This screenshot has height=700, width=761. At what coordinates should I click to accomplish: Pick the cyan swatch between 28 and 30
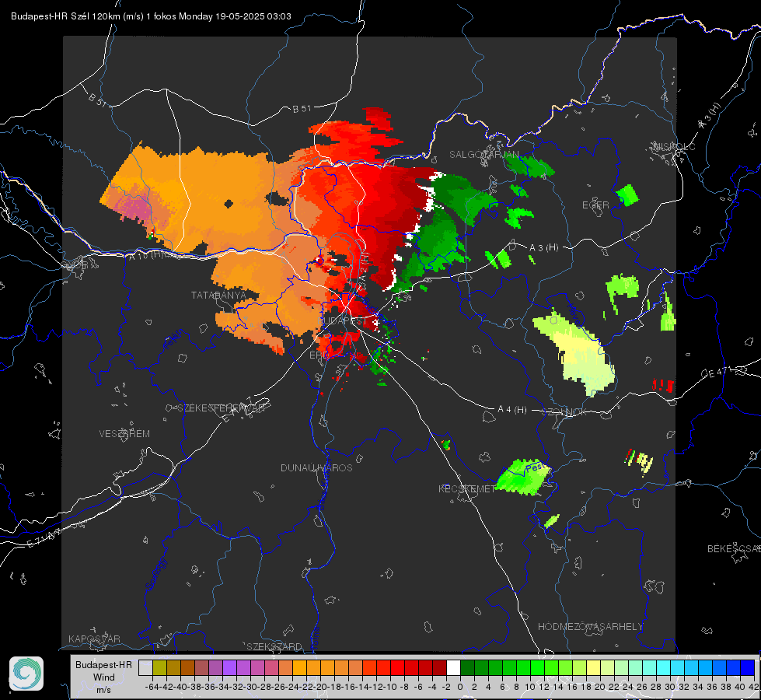(664, 667)
